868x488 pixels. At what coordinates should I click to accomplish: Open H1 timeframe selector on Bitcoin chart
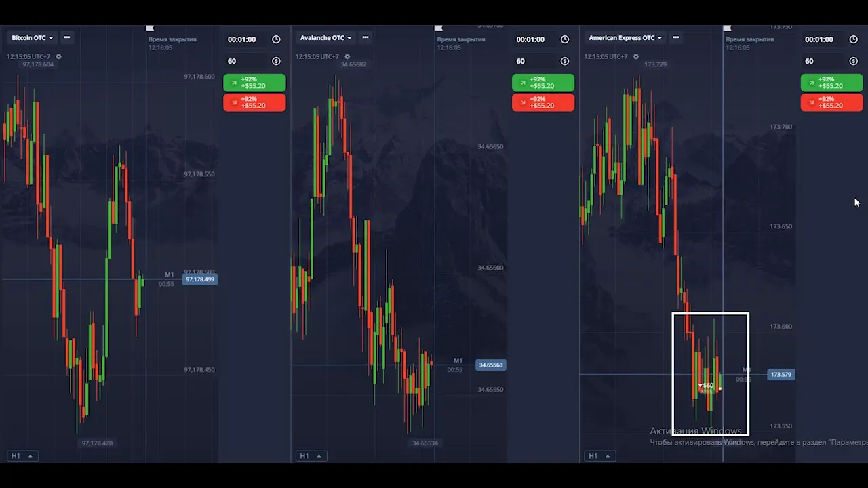coord(22,456)
